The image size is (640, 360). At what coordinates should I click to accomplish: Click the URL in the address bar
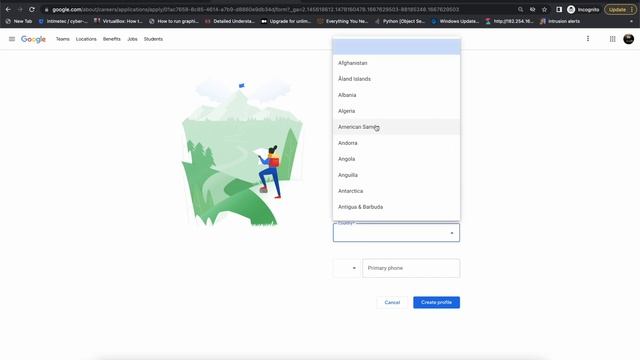point(256,9)
